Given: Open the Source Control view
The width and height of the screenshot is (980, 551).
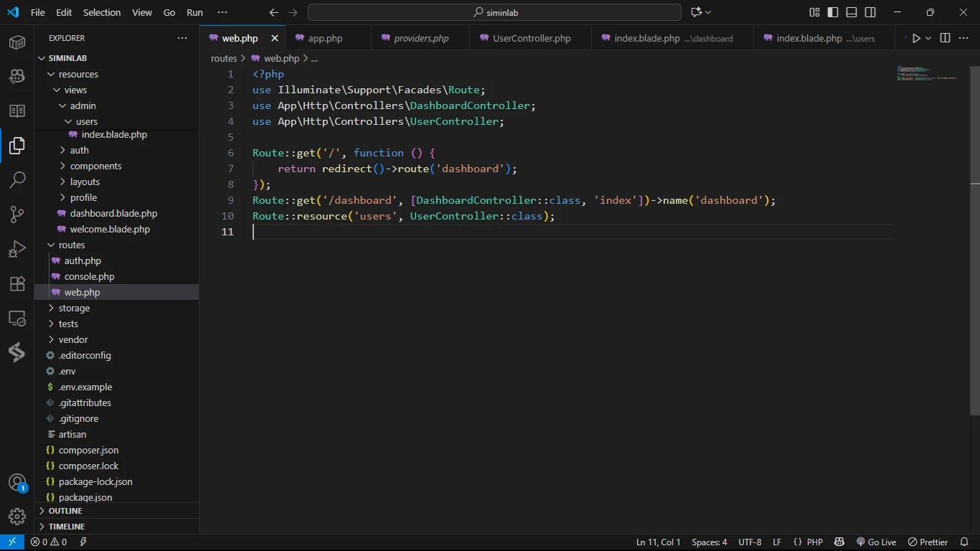Looking at the screenshot, I should coord(17,214).
